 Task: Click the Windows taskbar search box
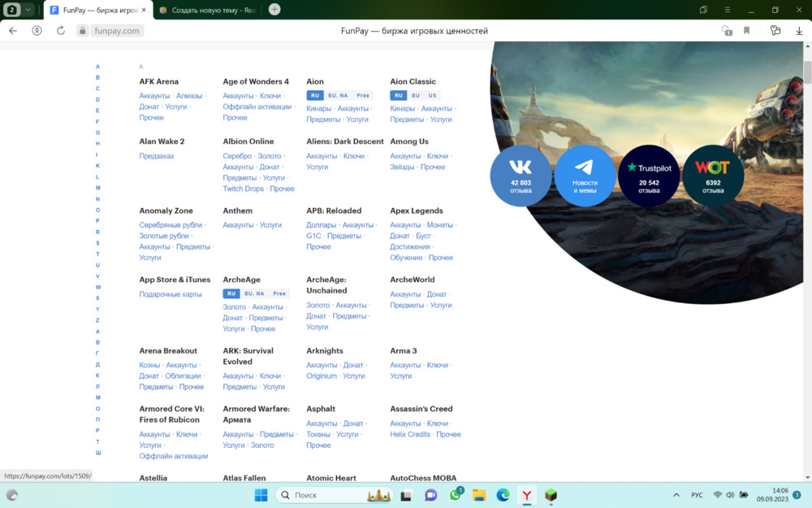[x=334, y=495]
